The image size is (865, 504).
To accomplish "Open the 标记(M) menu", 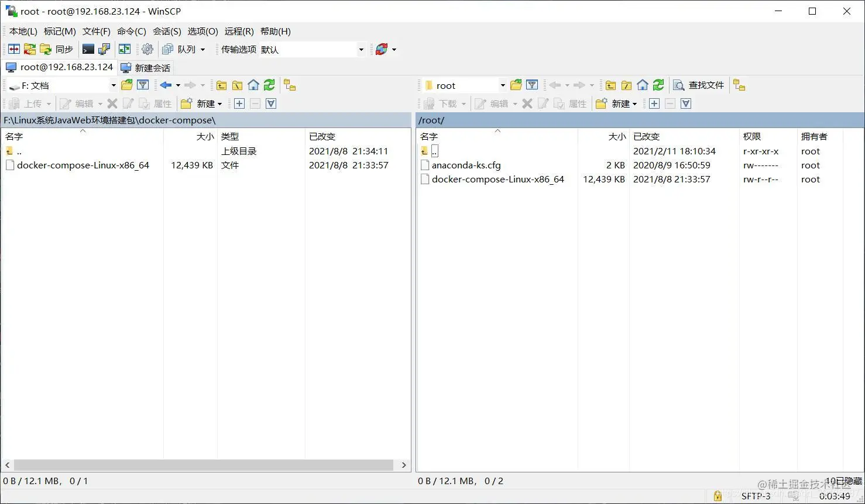I will coord(60,31).
